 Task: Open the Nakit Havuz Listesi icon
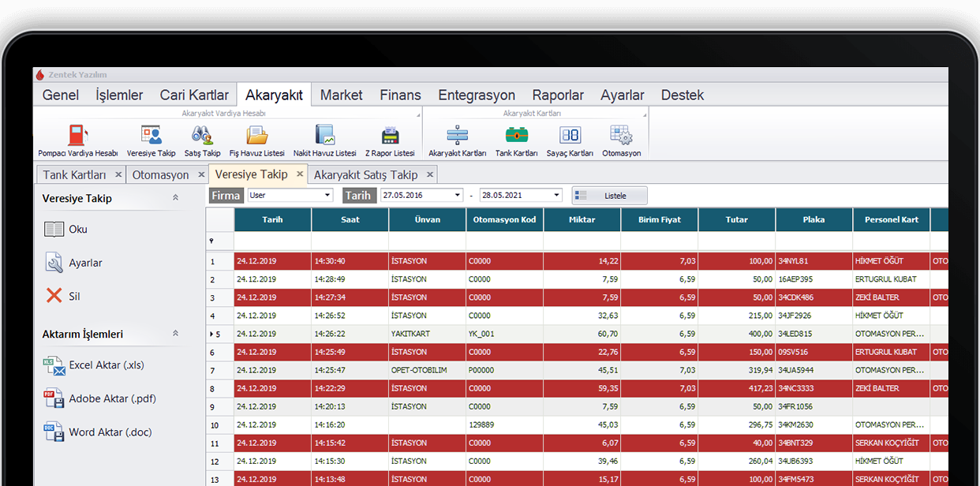(x=324, y=135)
